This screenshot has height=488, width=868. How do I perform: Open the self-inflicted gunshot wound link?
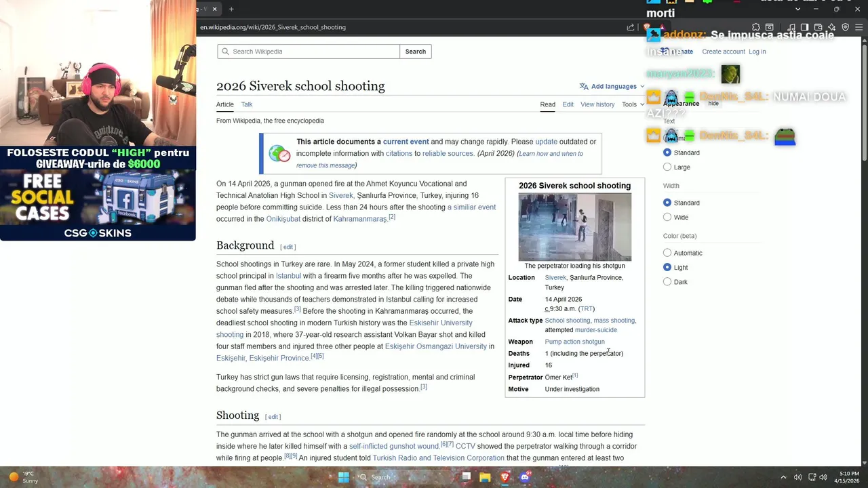click(394, 446)
